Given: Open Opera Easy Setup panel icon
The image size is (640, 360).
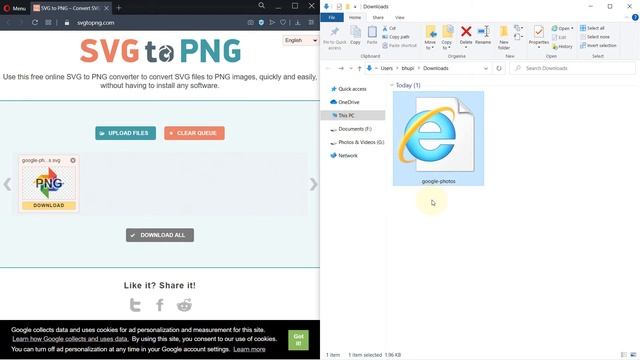Looking at the screenshot, I should pos(311,22).
